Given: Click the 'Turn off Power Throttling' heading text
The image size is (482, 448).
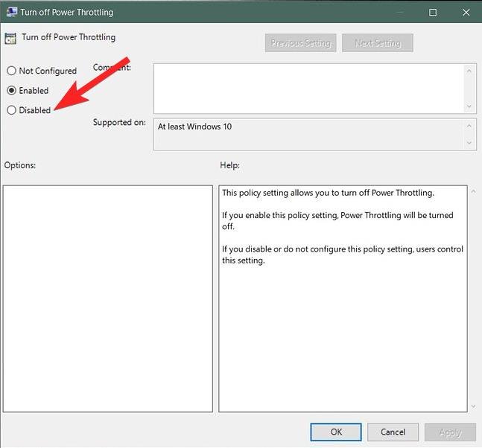Looking at the screenshot, I should pos(69,37).
